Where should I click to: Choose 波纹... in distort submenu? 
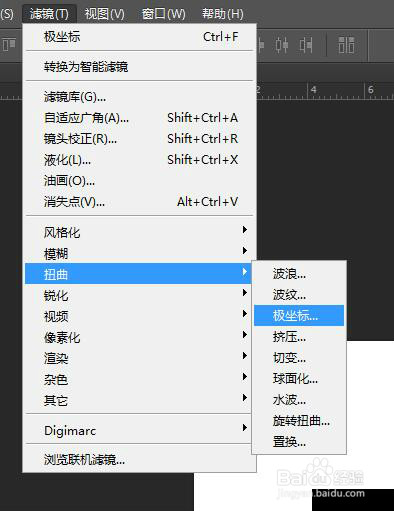(299, 295)
